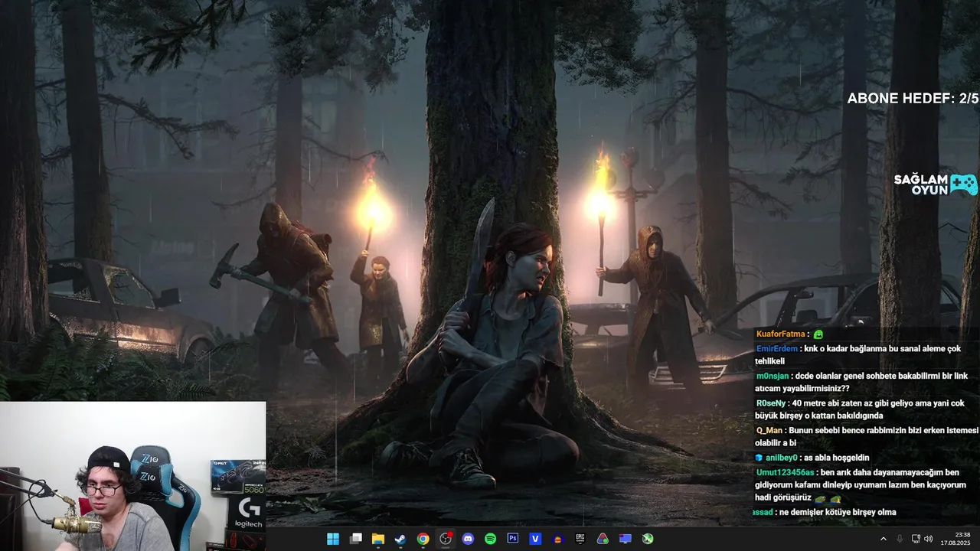Click the 'as abla hoşgeldin' message
This screenshot has width=980, height=551.
pos(836,458)
